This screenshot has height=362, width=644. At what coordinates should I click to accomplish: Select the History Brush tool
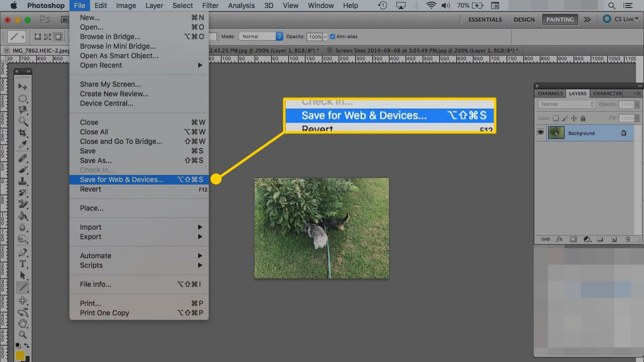pyautogui.click(x=23, y=193)
